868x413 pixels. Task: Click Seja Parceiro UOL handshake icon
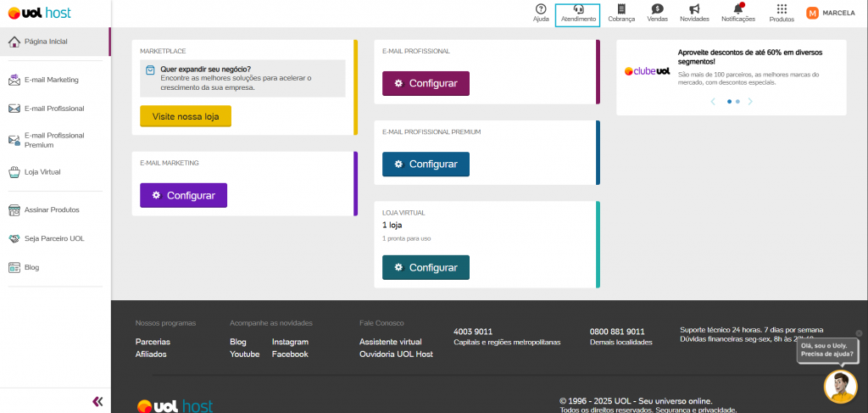click(14, 238)
